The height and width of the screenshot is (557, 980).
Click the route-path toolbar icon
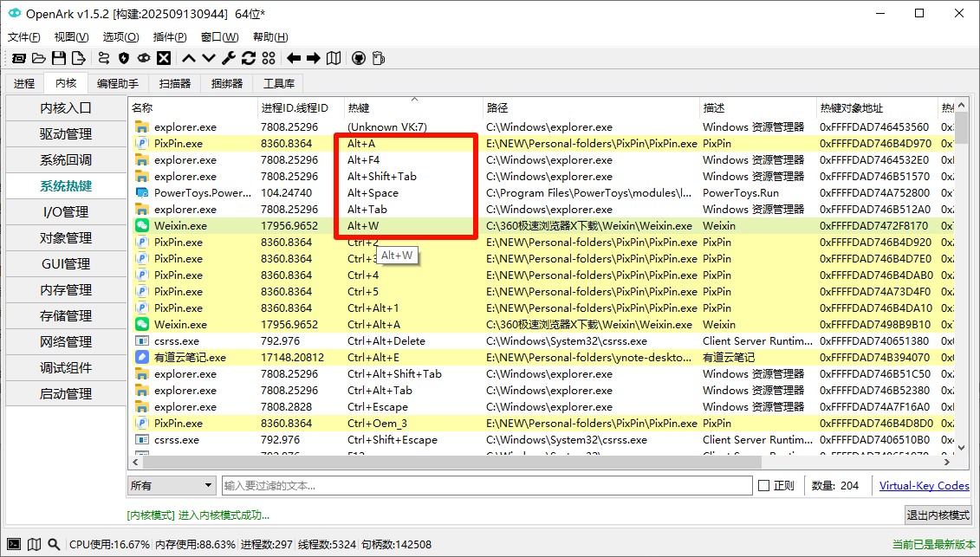pyautogui.click(x=104, y=59)
